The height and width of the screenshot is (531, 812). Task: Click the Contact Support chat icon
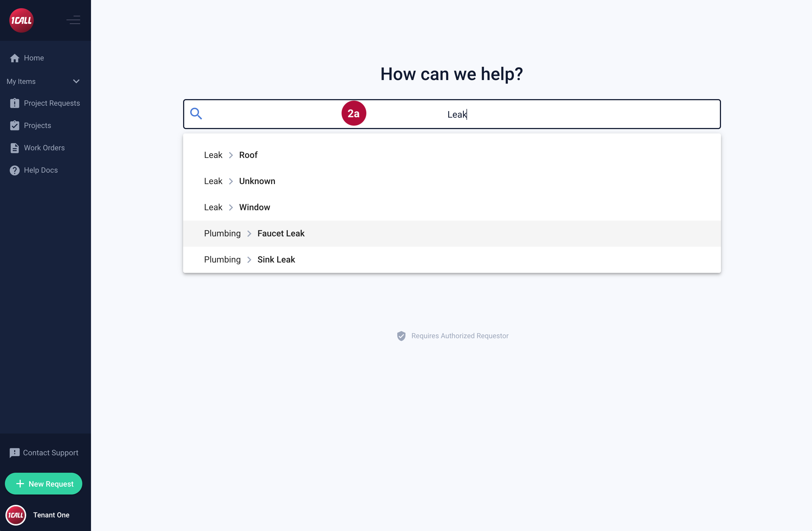(15, 453)
